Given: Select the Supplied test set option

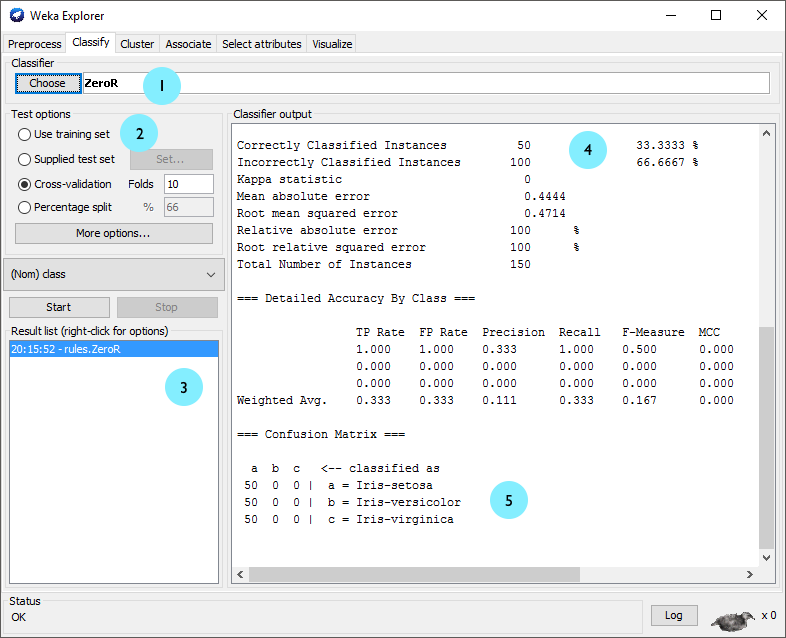Looking at the screenshot, I should click(x=25, y=159).
